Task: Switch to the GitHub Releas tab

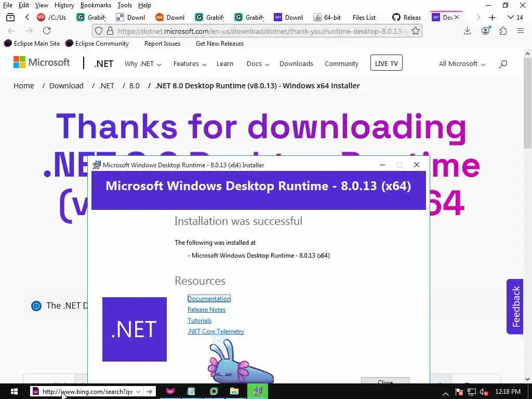Action: pos(406,17)
